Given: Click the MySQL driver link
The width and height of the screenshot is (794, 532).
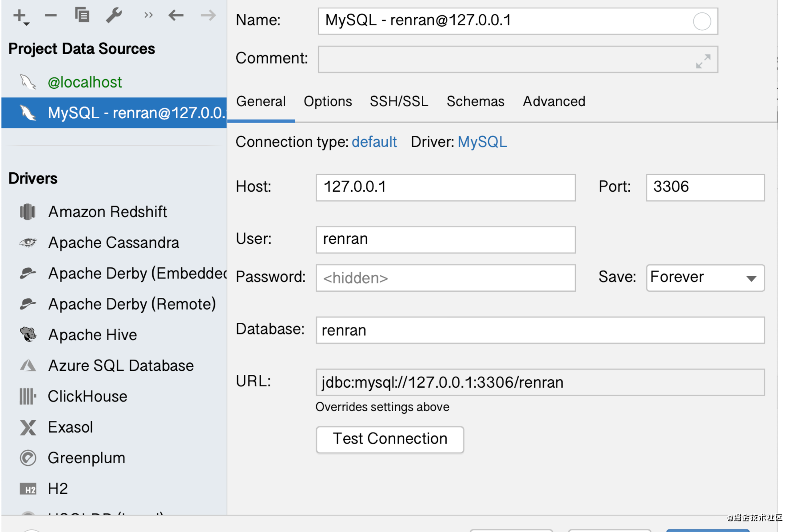Looking at the screenshot, I should click(x=482, y=142).
